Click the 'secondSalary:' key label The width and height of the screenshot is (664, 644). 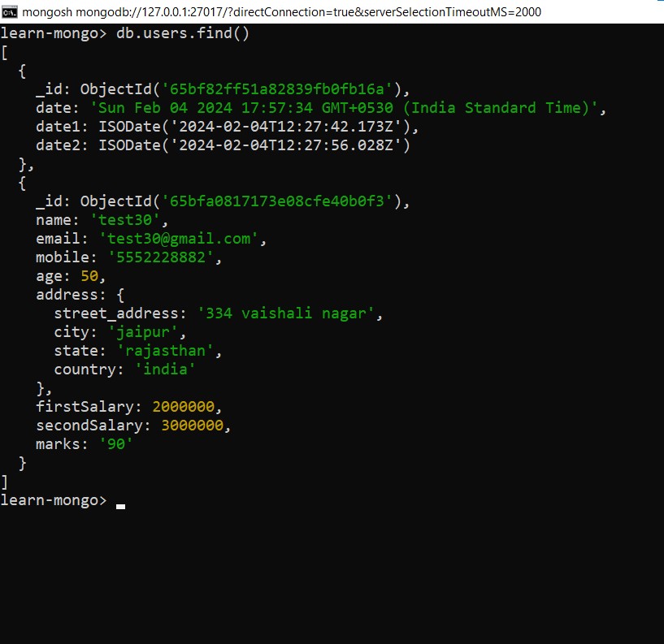point(93,426)
